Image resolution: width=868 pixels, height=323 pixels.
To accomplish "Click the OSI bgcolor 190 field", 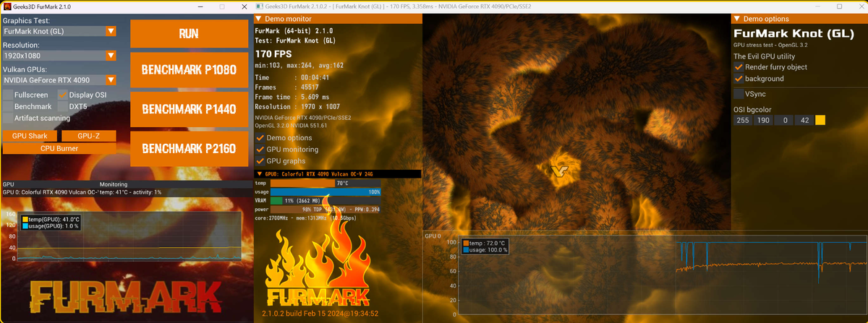I will click(764, 120).
